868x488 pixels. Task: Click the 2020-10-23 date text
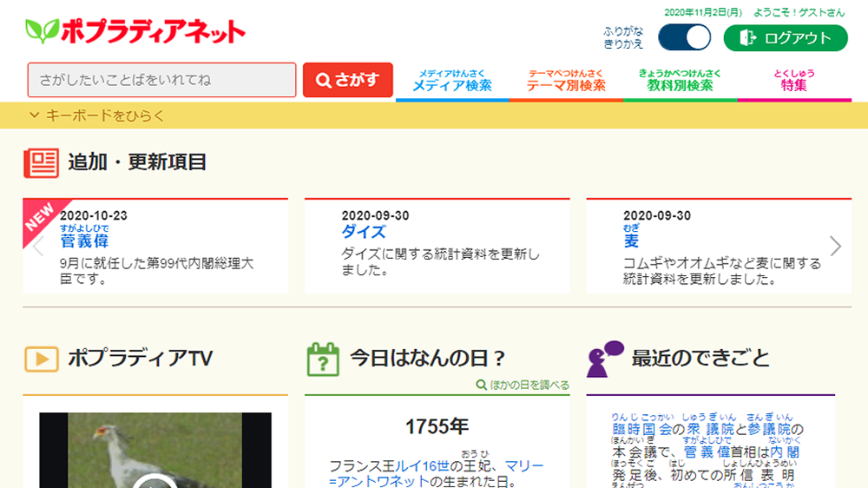click(x=94, y=215)
